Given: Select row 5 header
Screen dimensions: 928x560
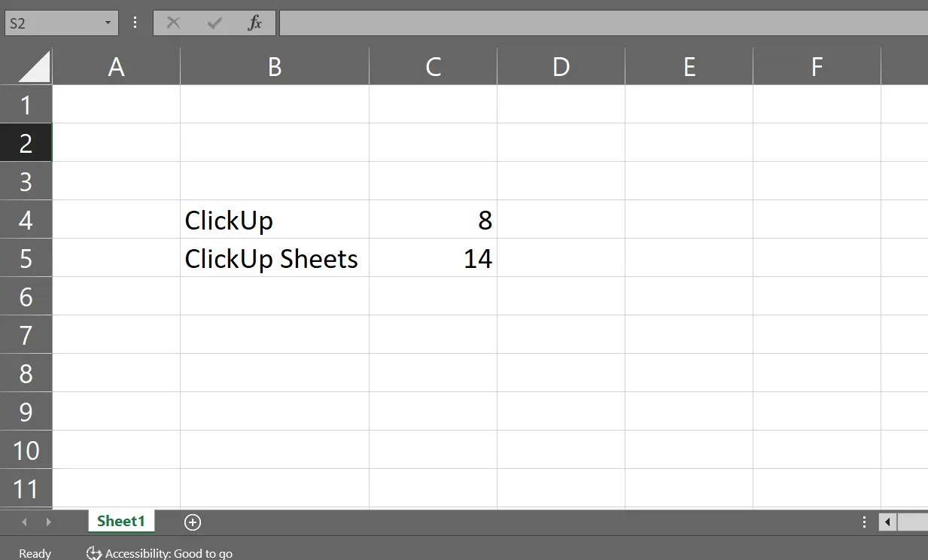Looking at the screenshot, I should (x=26, y=258).
